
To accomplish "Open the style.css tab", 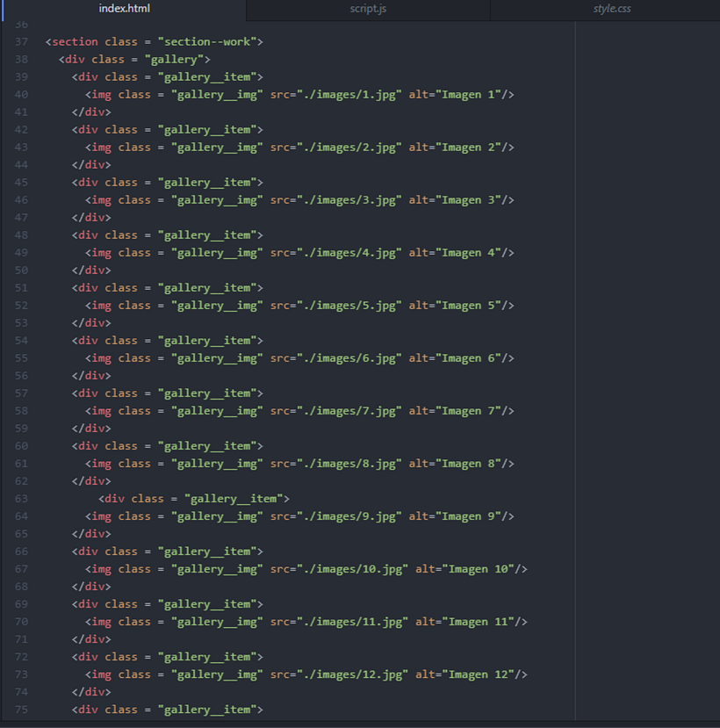I will tap(611, 9).
